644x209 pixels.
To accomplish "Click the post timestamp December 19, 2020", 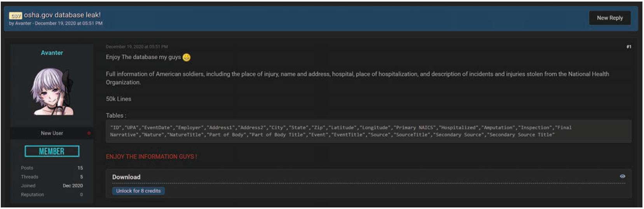I will coord(137,47).
